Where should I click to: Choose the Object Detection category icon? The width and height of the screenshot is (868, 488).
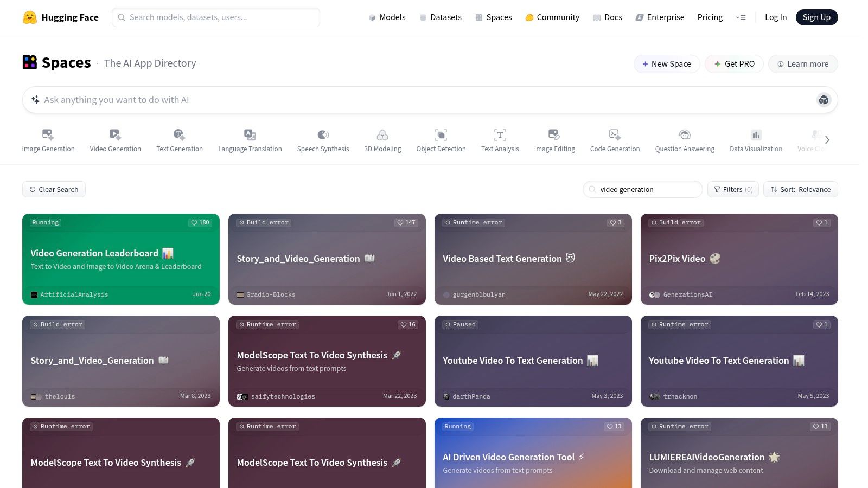click(x=441, y=134)
